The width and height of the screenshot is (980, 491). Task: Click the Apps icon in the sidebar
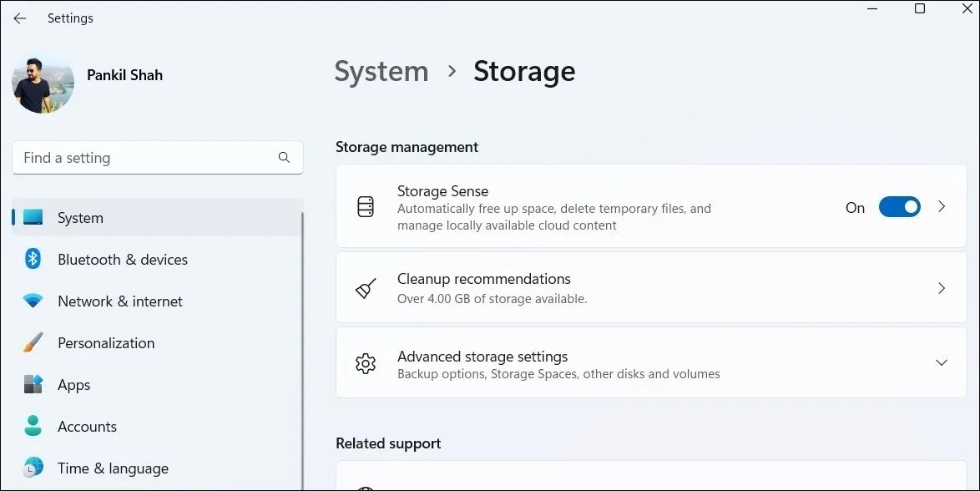32,384
